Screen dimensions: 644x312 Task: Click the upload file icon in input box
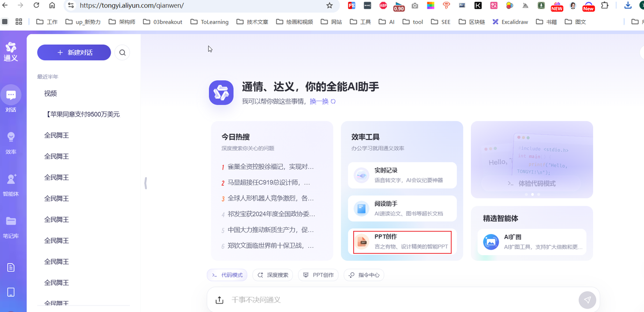point(219,300)
